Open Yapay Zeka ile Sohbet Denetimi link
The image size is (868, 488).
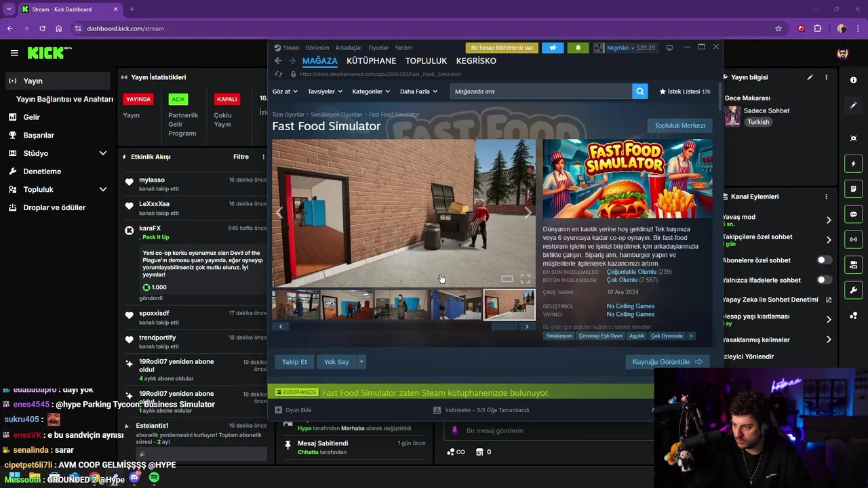777,300
